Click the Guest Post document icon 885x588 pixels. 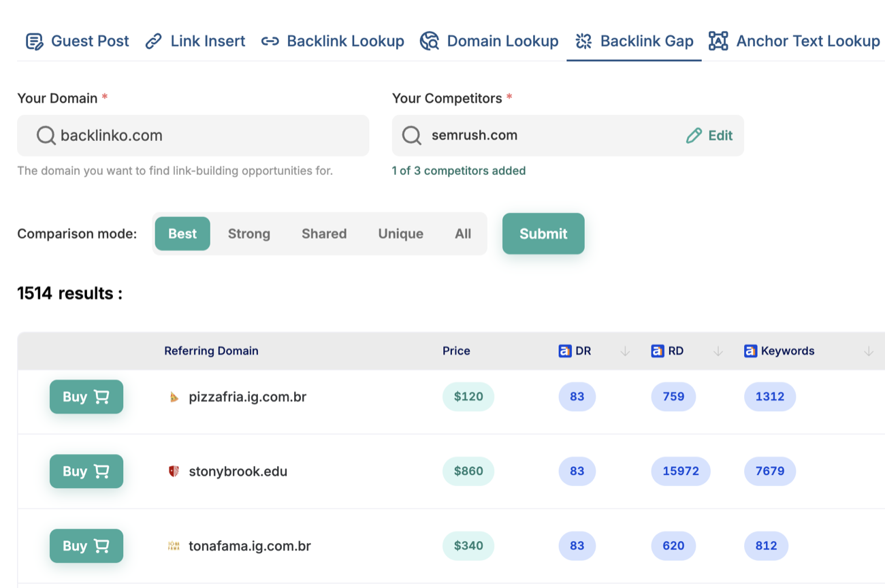tap(34, 42)
